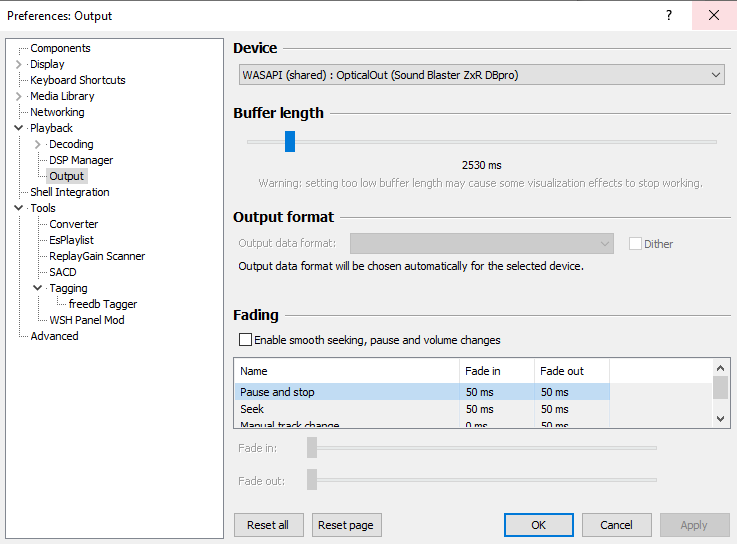This screenshot has width=737, height=544.
Task: Expand the Decoding tree node
Action: [x=38, y=144]
